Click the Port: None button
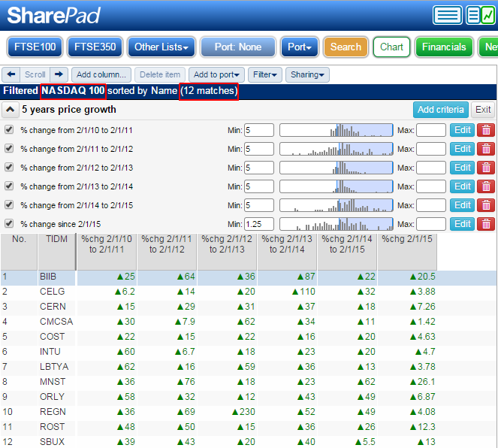 pyautogui.click(x=238, y=47)
